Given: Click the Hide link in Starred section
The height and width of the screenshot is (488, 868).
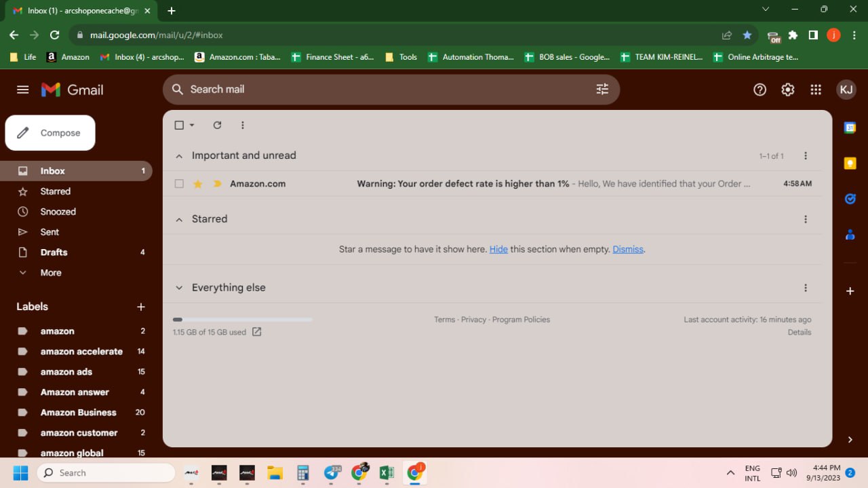Looking at the screenshot, I should coord(498,249).
